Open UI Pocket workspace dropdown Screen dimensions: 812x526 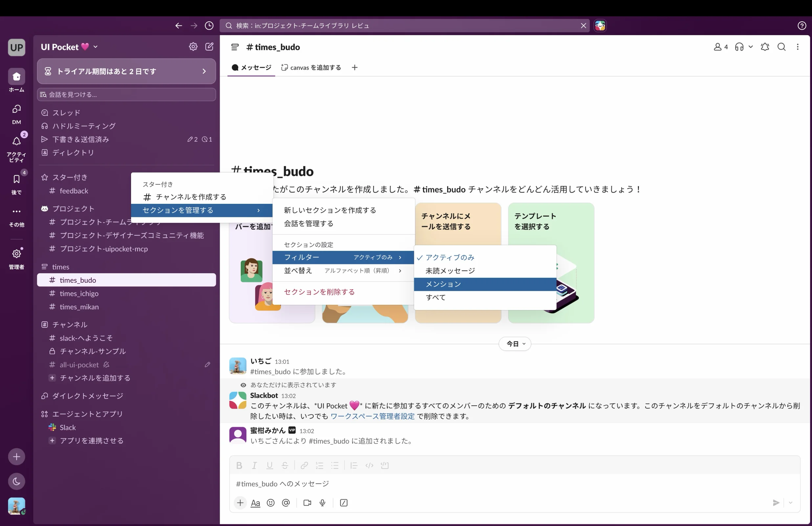coord(69,47)
